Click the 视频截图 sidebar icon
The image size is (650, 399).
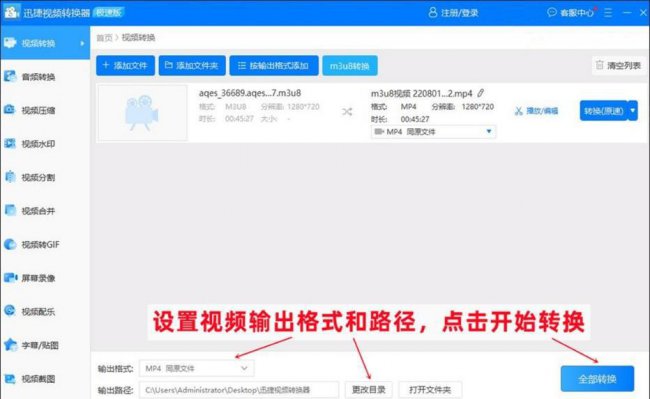[10, 378]
